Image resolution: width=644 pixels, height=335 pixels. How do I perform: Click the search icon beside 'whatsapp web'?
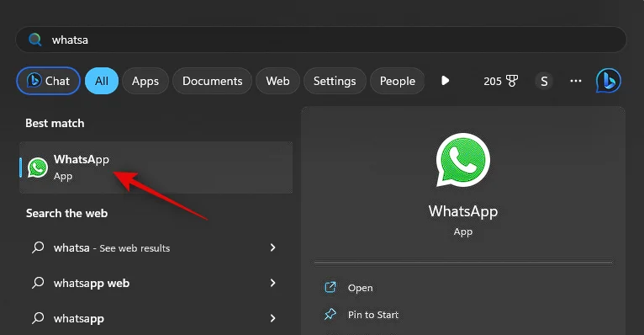38,283
